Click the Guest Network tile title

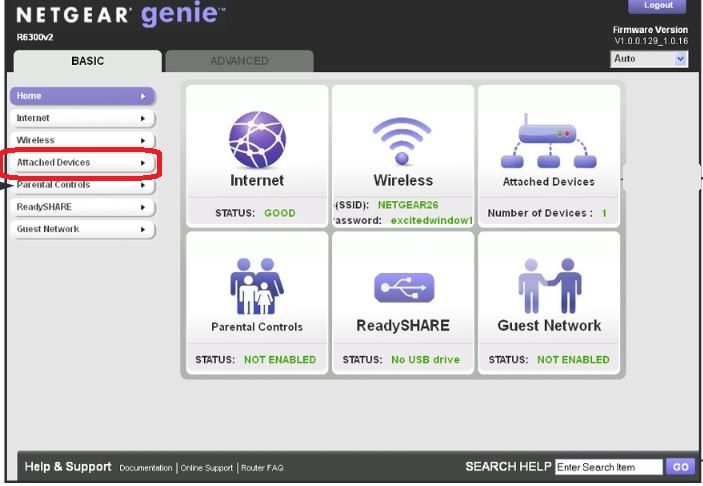coord(549,325)
